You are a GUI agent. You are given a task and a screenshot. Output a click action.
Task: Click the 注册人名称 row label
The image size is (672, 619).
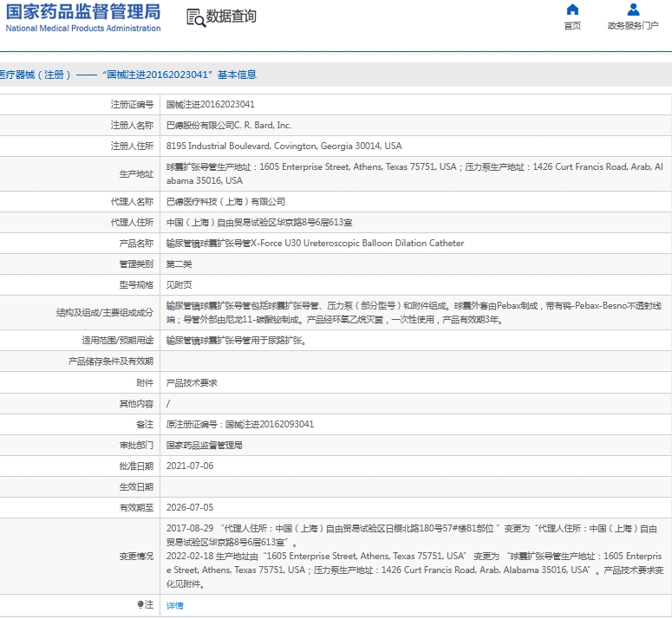(132, 125)
